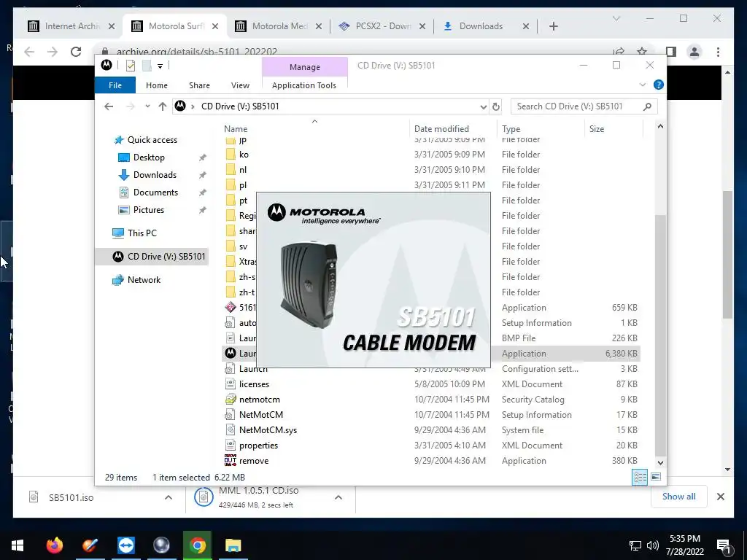Click the Manage contextual tab
The height and width of the screenshot is (560, 747).
[304, 66]
